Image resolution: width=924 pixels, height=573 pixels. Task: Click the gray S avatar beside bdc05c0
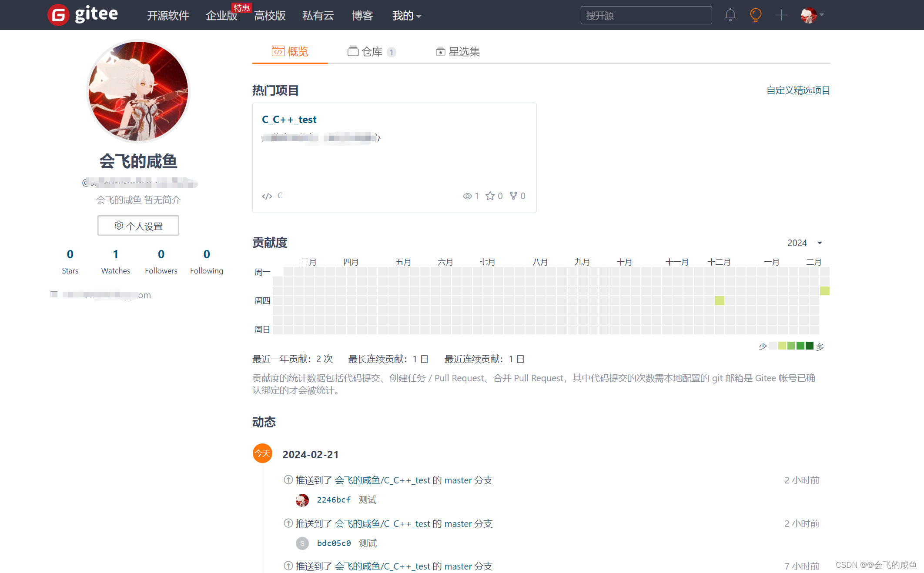click(x=302, y=543)
